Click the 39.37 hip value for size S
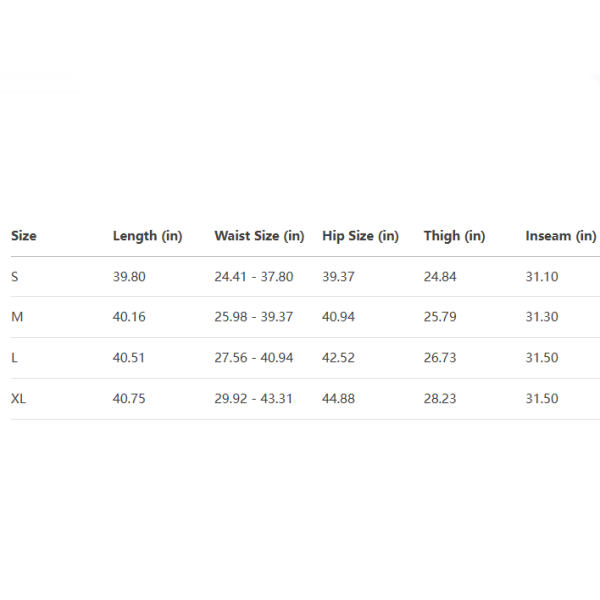This screenshot has width=600, height=600. click(338, 277)
